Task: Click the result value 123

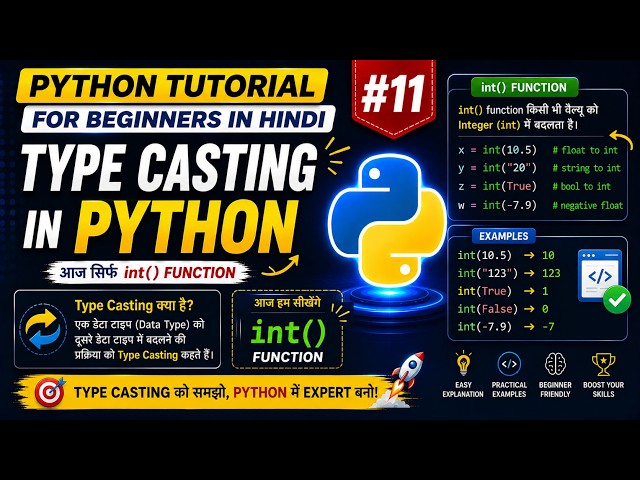Action: (551, 273)
